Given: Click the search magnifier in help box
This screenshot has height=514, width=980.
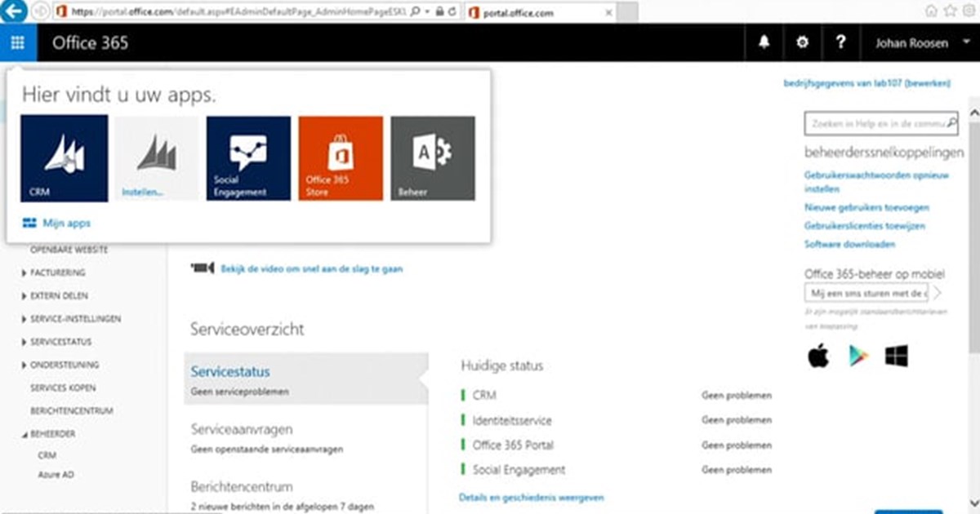Looking at the screenshot, I should click(x=951, y=124).
